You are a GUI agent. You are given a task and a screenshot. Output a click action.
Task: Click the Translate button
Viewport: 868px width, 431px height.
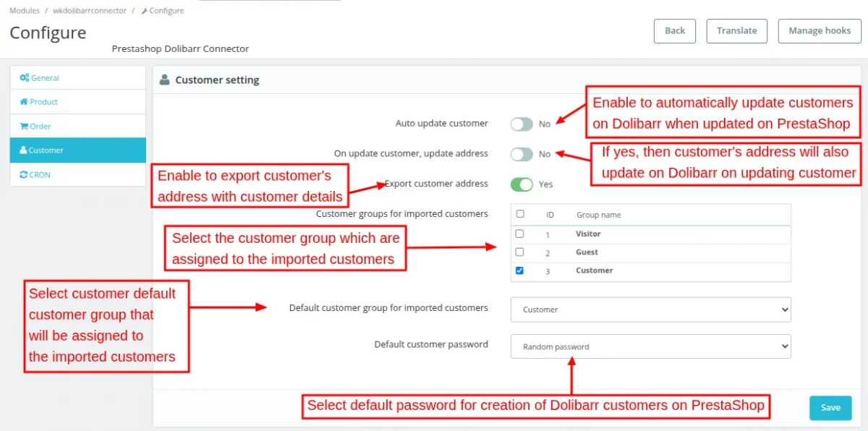point(737,31)
